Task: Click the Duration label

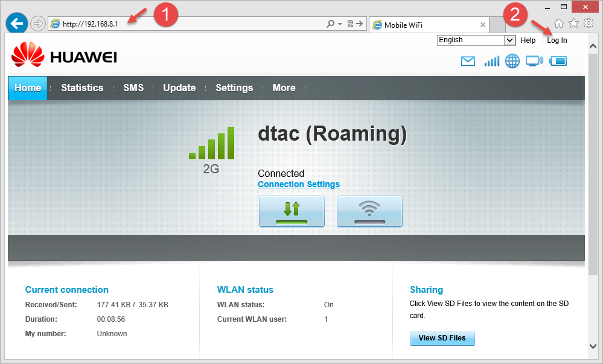Action: (41, 319)
